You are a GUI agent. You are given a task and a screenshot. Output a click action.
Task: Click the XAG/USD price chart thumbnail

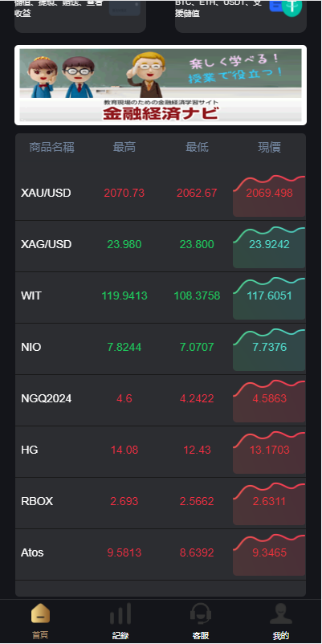[x=269, y=247]
